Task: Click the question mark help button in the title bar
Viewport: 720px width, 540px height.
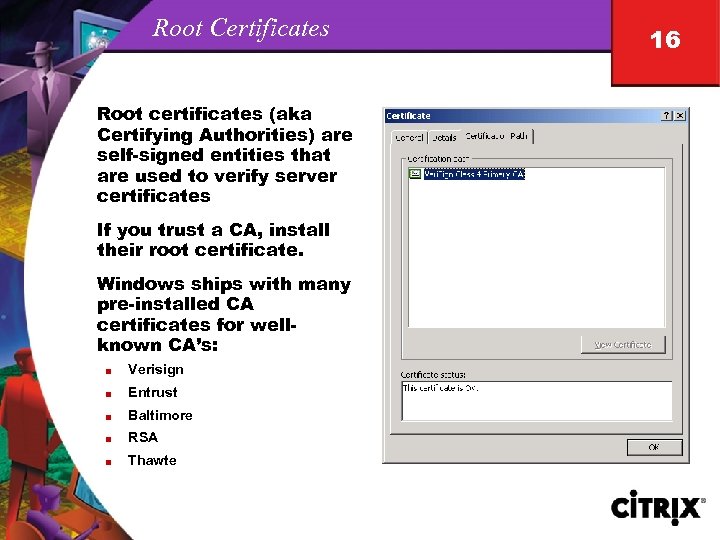Action: coord(666,116)
